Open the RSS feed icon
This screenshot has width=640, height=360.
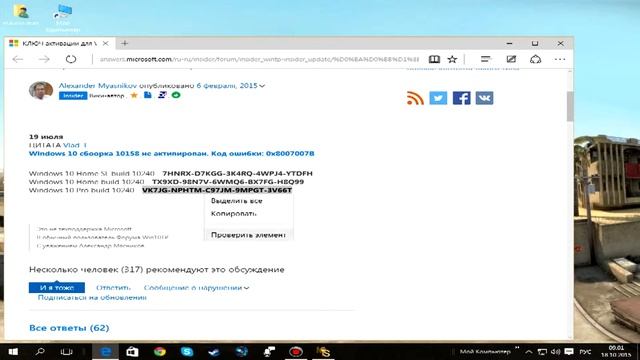pos(415,98)
